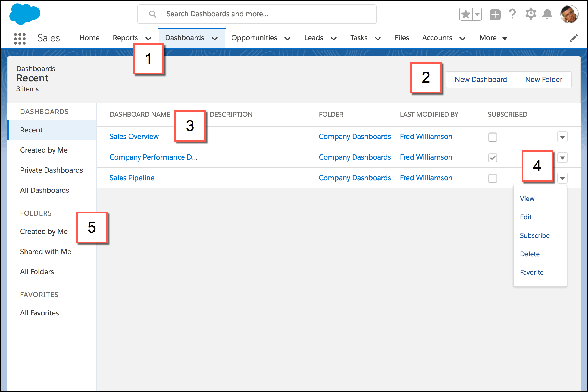Open Company Dashboards folder in Sales Pipeline row

355,178
